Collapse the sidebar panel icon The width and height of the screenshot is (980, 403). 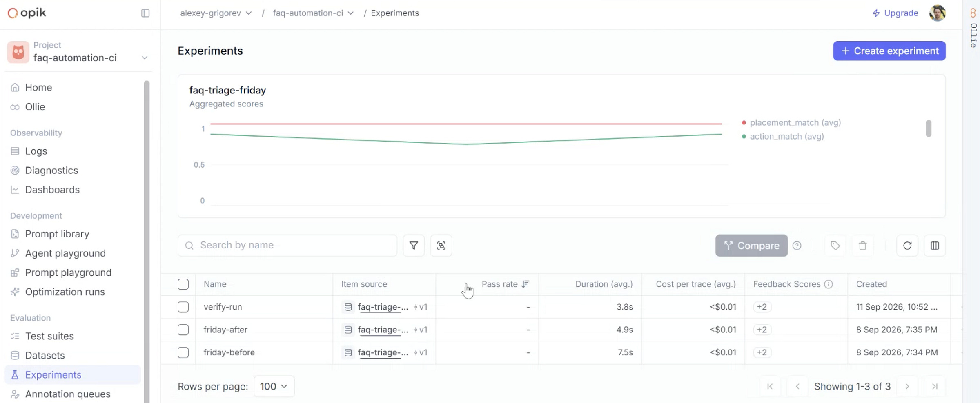click(145, 13)
